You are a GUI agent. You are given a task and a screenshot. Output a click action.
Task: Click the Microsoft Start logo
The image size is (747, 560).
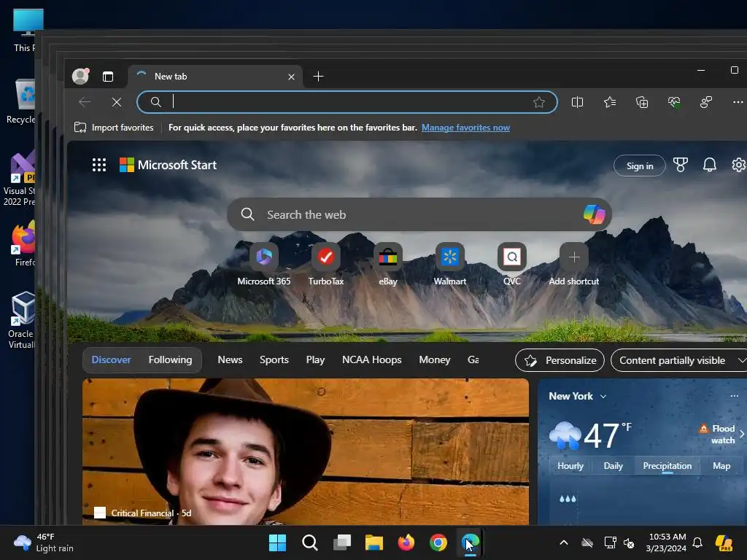pos(168,165)
